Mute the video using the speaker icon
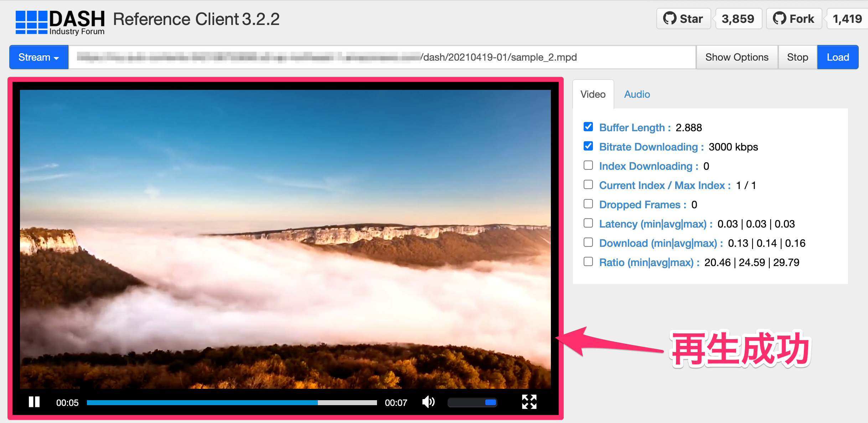This screenshot has width=868, height=423. coord(428,402)
